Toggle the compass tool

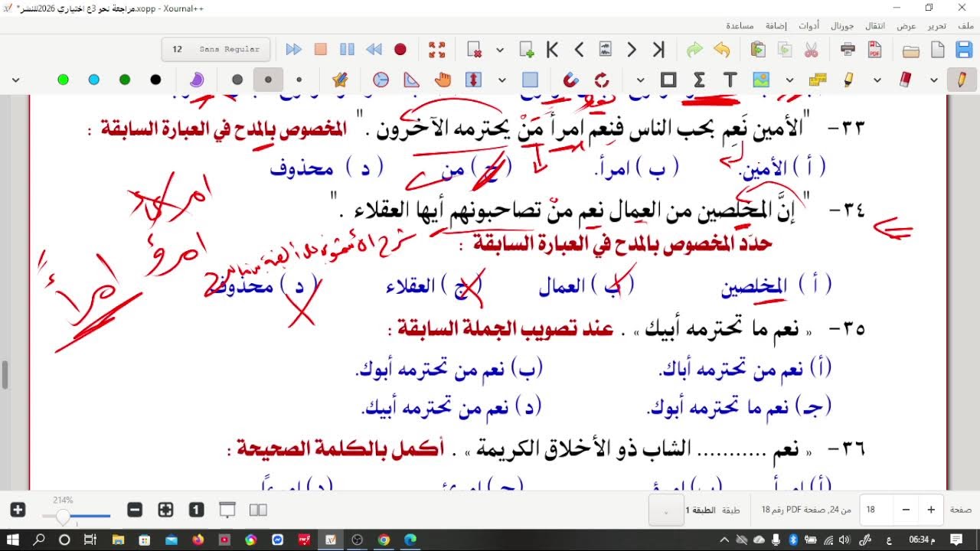(381, 80)
